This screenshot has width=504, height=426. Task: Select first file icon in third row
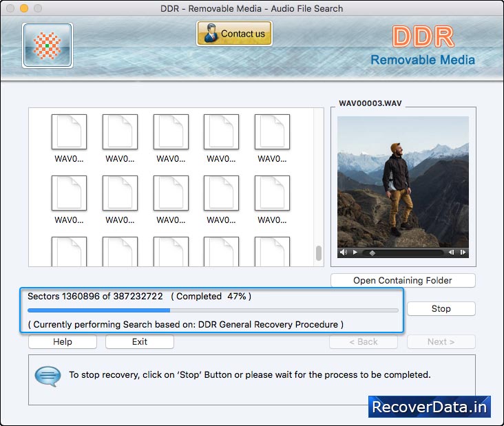pyautogui.click(x=69, y=252)
